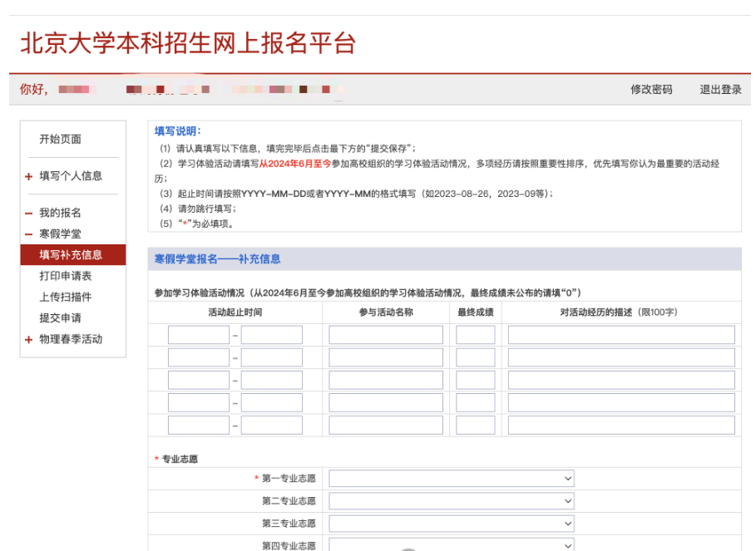
Task: Expand 物理春季活动 with its plus icon
Action: pos(29,340)
